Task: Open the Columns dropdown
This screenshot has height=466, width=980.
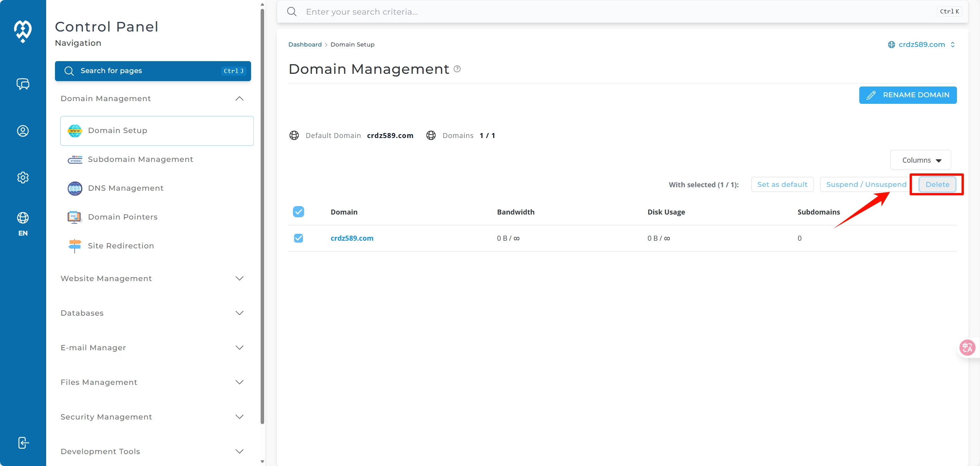Action: (920, 160)
